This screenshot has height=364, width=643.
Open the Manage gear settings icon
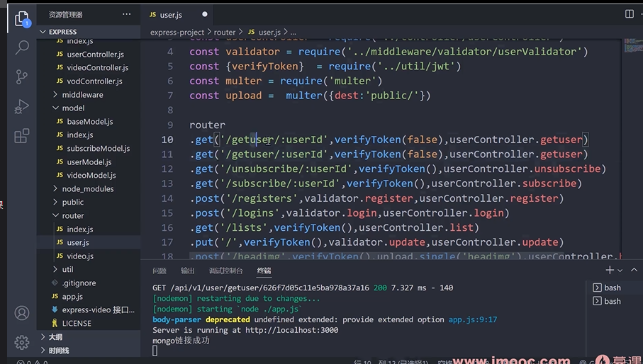click(x=22, y=342)
